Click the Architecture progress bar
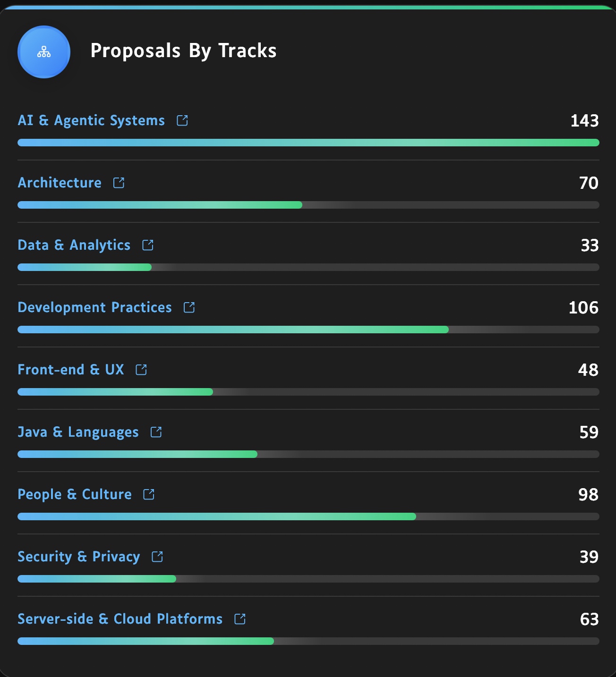Screen dimensions: 616x677 coord(308,205)
